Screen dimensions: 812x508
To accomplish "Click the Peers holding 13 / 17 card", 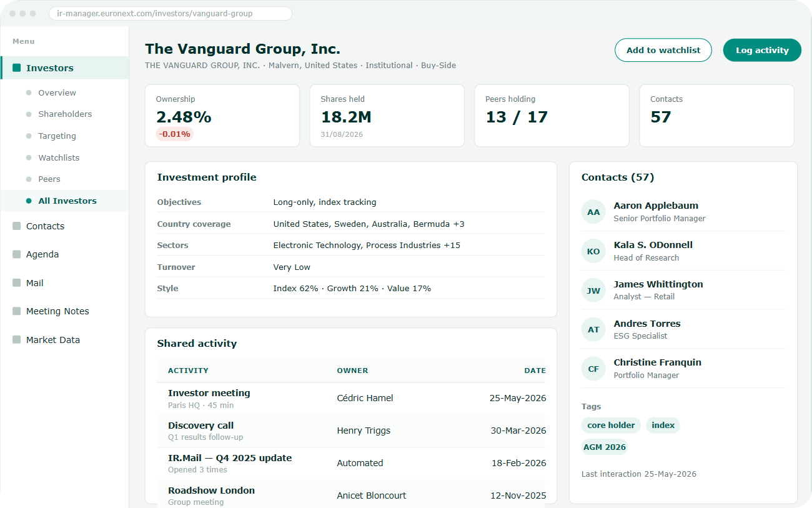I will (552, 116).
